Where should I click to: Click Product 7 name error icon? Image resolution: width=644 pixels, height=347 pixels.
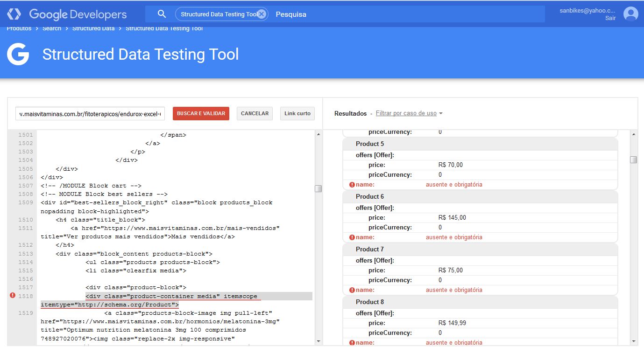[352, 290]
